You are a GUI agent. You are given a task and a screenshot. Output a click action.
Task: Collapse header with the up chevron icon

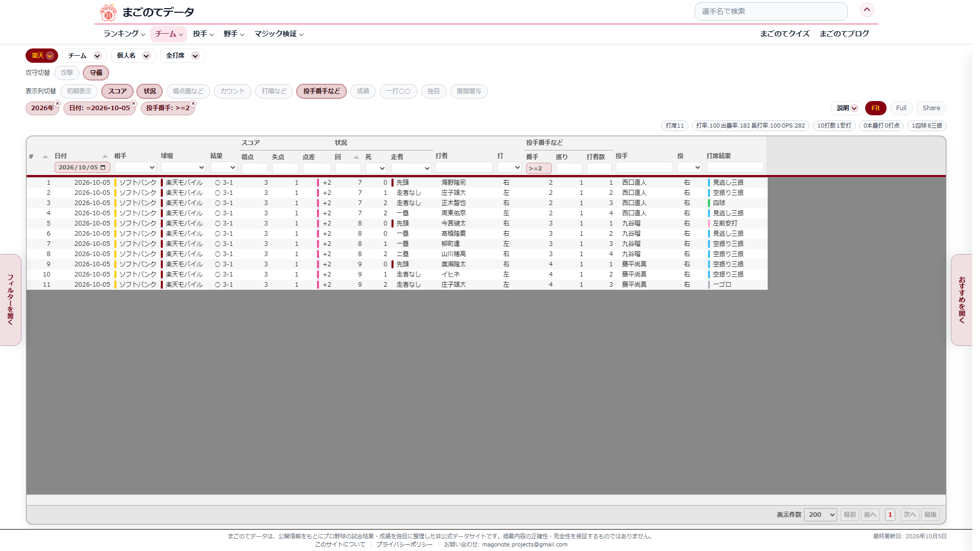click(x=867, y=10)
